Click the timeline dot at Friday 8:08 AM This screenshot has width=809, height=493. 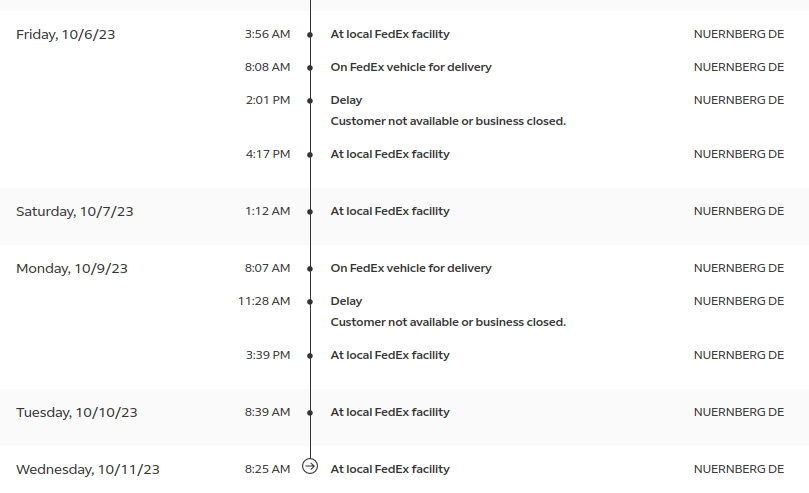310,68
